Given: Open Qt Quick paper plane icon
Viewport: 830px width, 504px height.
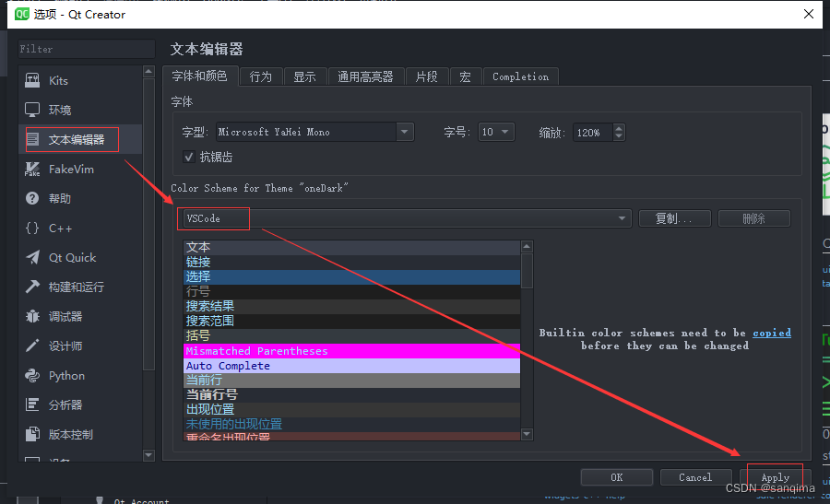Looking at the screenshot, I should click(x=32, y=258).
